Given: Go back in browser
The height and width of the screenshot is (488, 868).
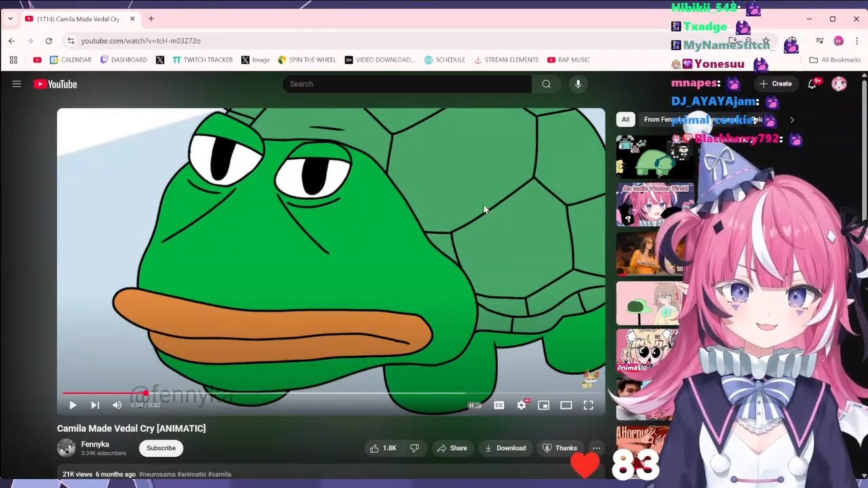Looking at the screenshot, I should [x=12, y=41].
